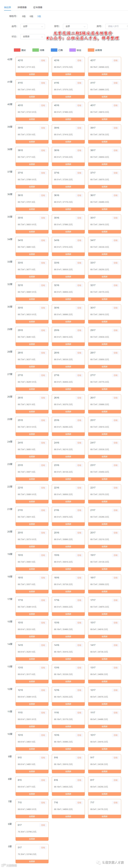Viewport: 128px width, 868px height.
Task: Open unit card 617 on floor 6
Action: click(32, 829)
